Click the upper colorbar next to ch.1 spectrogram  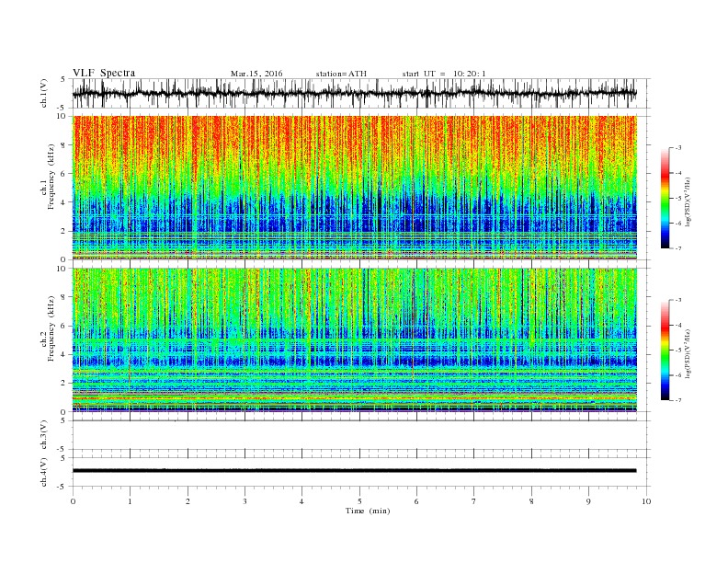(x=665, y=198)
